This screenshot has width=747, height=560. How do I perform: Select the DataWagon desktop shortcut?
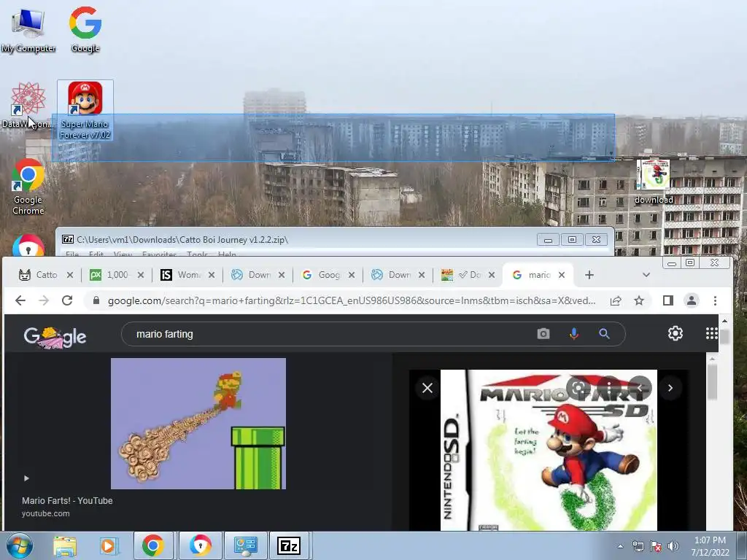pyautogui.click(x=28, y=105)
